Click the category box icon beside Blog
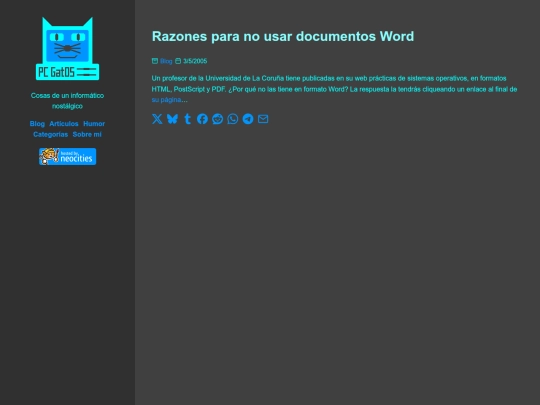Viewport: 540px width, 405px height. (x=155, y=61)
